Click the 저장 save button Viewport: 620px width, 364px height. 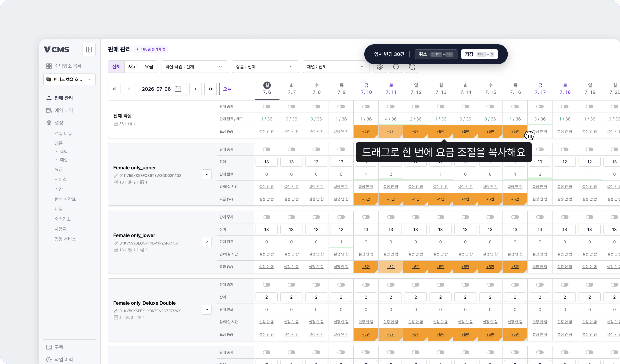479,54
